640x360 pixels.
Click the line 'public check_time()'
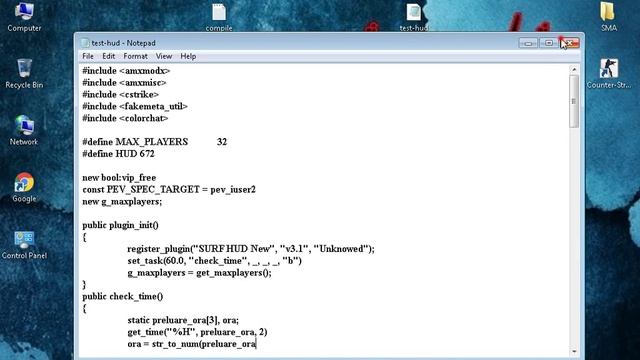122,296
